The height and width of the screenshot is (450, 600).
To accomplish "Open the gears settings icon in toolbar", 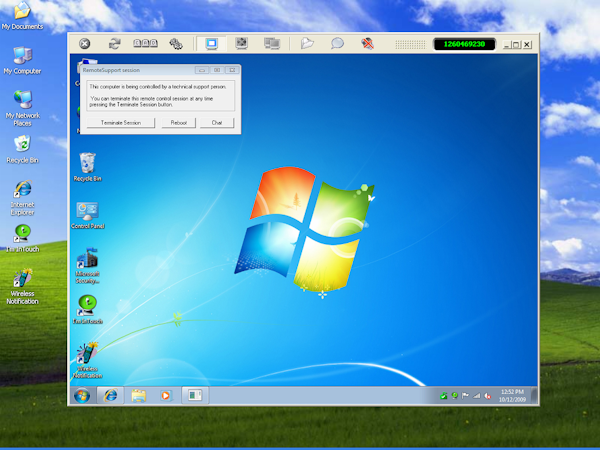I will tap(176, 44).
